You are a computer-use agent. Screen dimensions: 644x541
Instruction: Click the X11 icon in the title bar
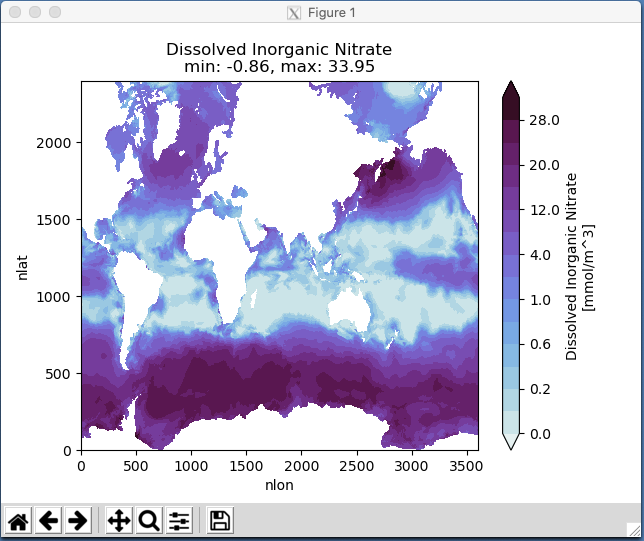pos(294,13)
